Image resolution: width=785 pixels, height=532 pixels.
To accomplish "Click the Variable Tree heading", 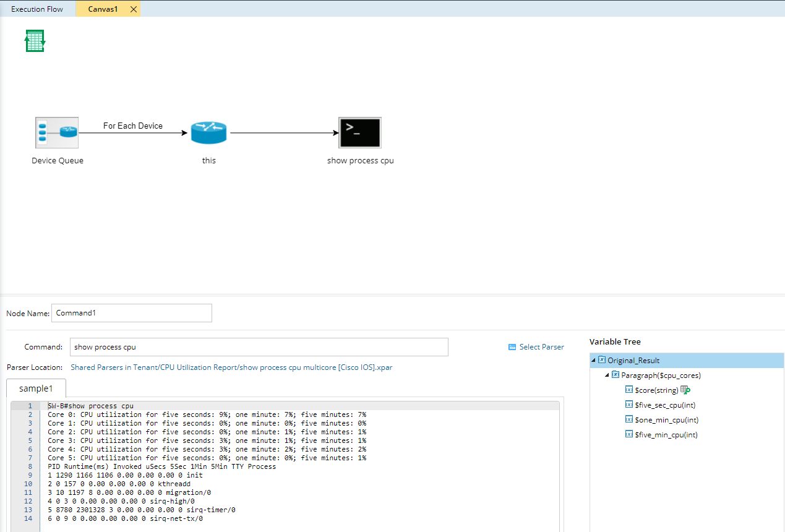I will (615, 341).
